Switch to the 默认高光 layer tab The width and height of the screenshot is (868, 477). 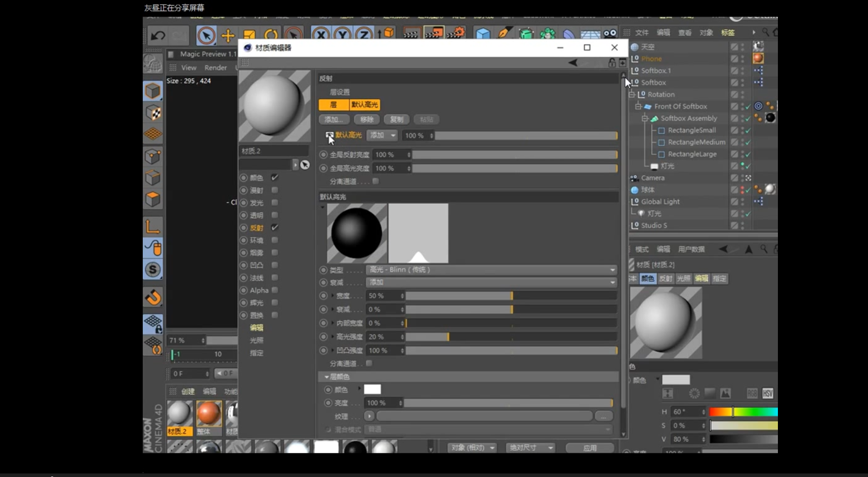[x=364, y=105]
